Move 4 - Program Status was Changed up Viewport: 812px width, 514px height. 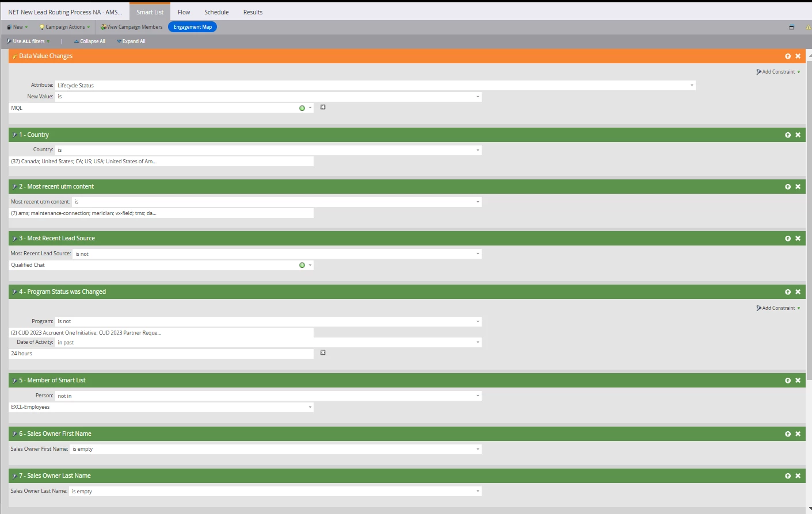pos(788,292)
